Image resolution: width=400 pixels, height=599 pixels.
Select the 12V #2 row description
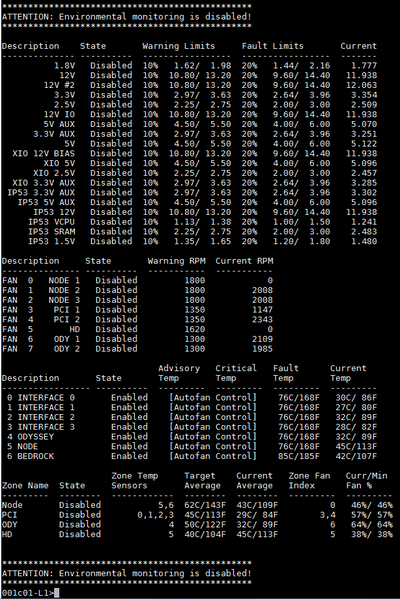click(59, 85)
